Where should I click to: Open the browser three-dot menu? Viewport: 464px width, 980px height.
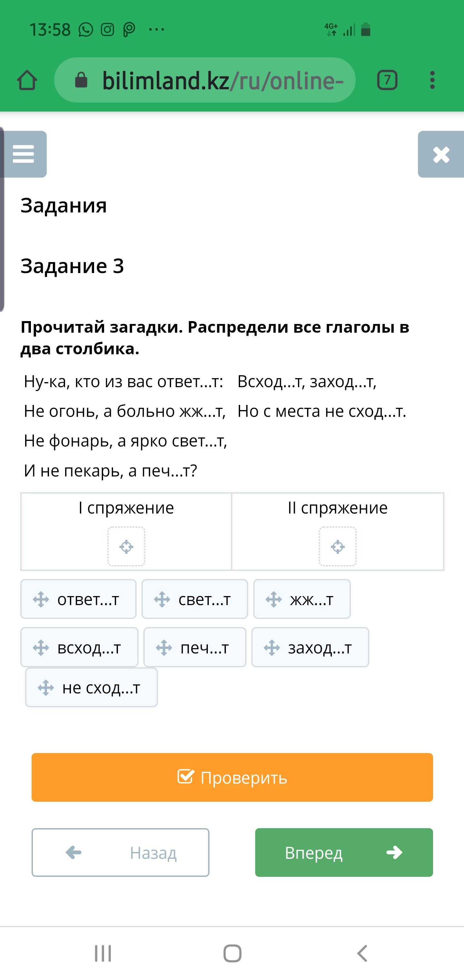432,80
